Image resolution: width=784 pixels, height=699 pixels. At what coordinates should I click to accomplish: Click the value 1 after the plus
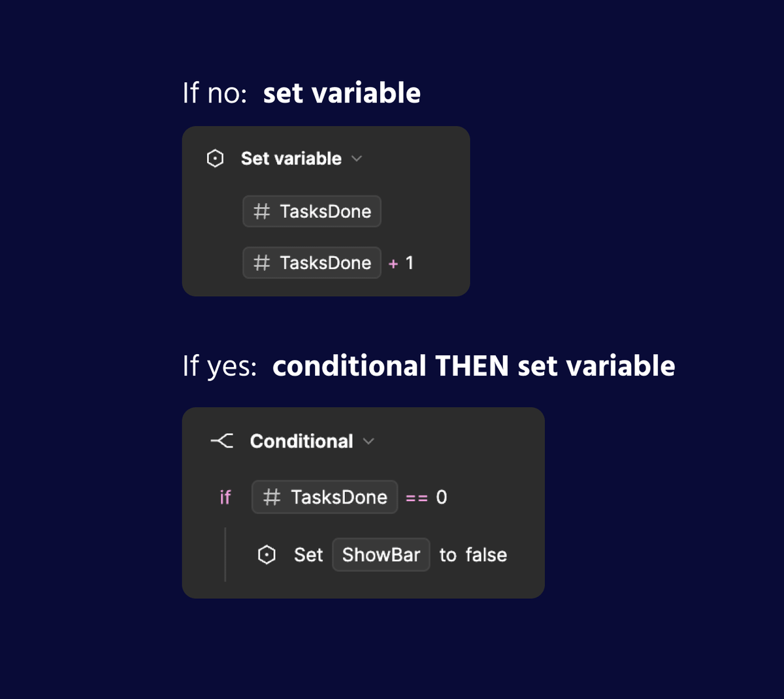point(410,263)
